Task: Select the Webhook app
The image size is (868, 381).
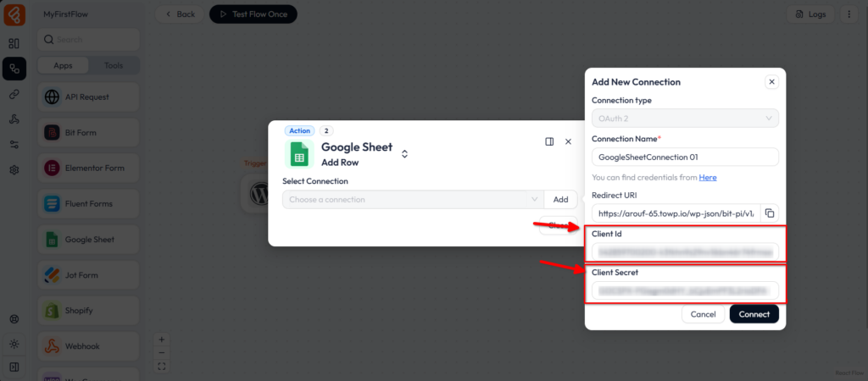Action: (x=88, y=346)
